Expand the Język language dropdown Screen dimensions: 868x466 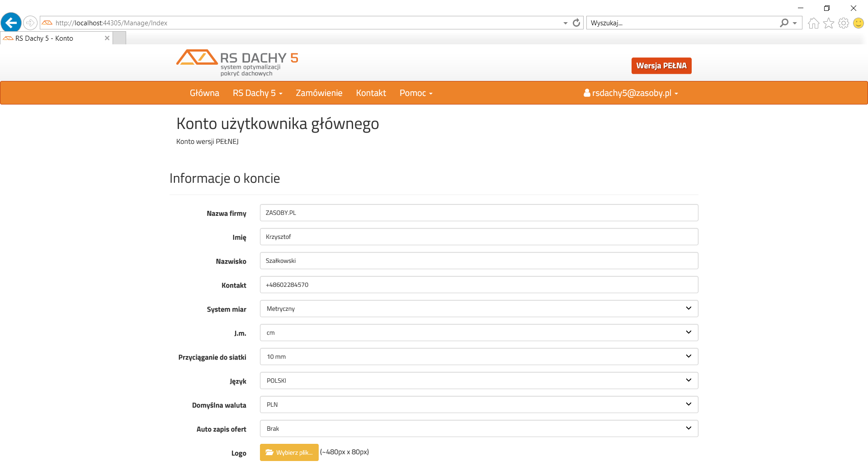479,380
